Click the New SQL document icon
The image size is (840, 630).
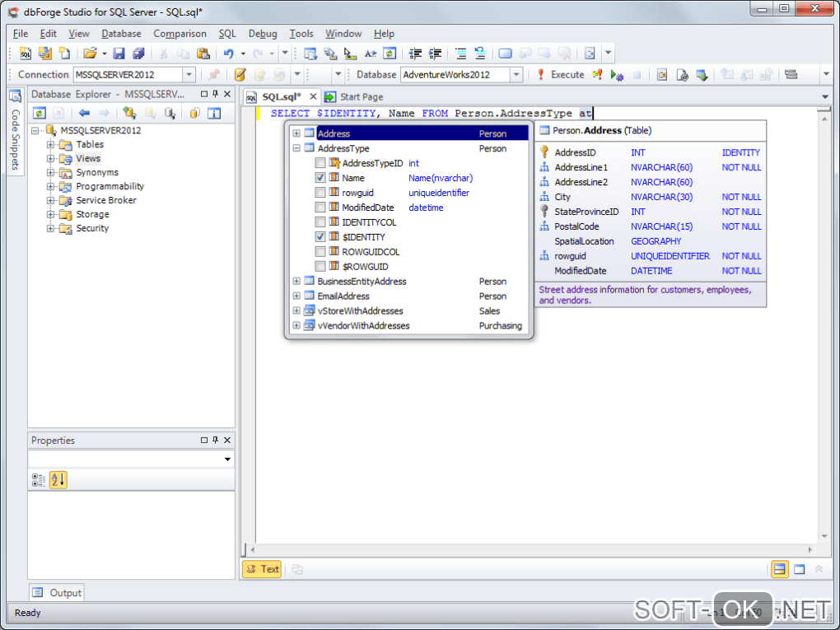[x=26, y=54]
